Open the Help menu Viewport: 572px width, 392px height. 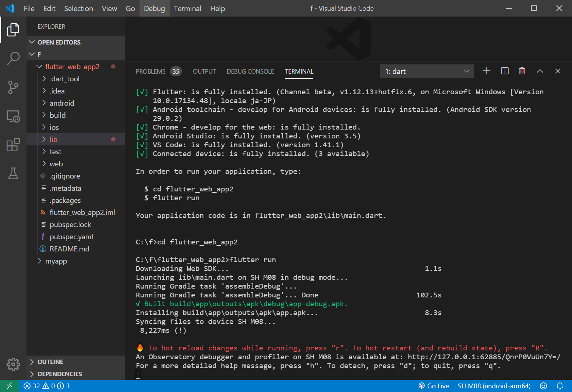click(x=218, y=8)
